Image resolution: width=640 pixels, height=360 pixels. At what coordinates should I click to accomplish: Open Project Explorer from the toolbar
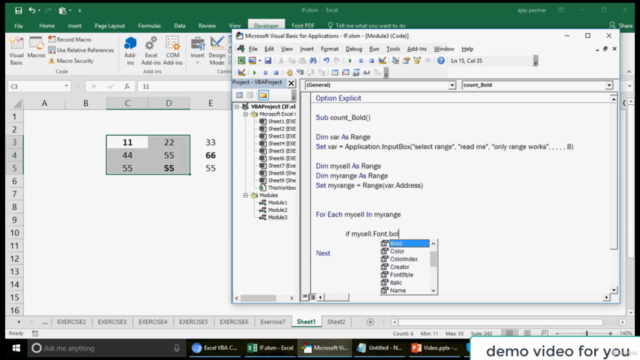(396, 61)
